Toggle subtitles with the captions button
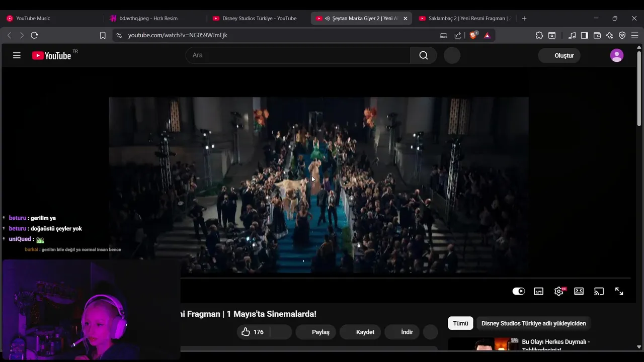The image size is (644, 362). coord(538,291)
